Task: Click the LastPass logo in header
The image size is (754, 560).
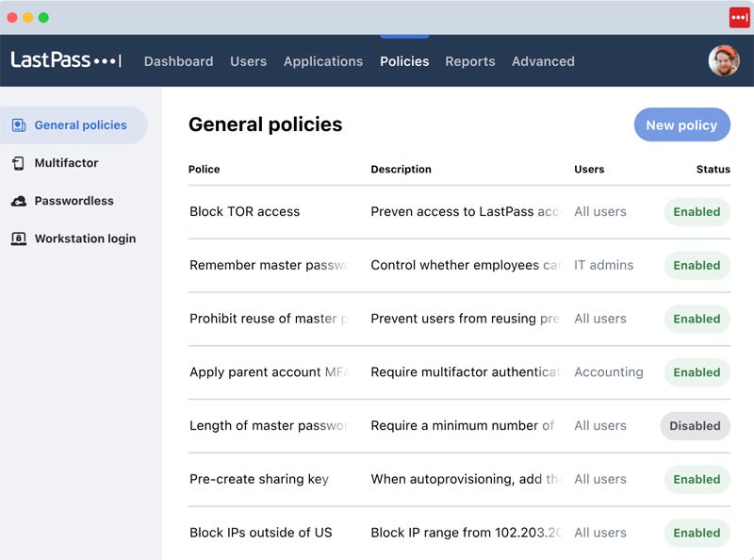Action: (66, 60)
